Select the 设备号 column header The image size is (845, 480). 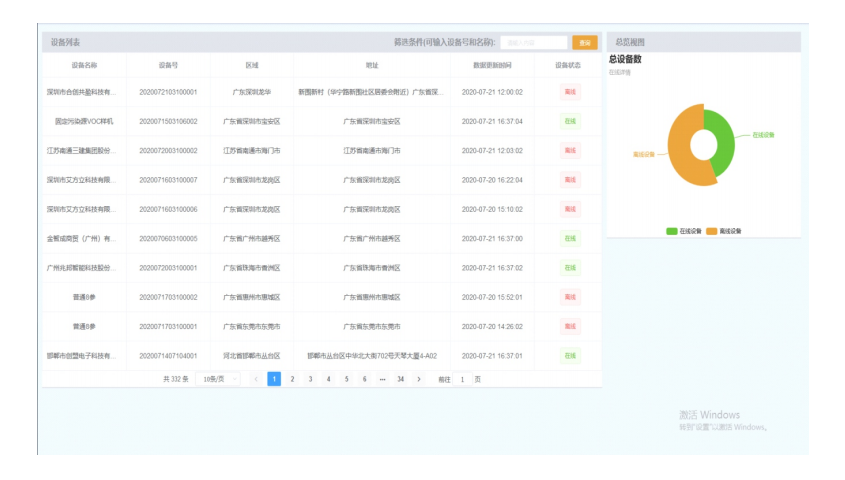click(168, 65)
